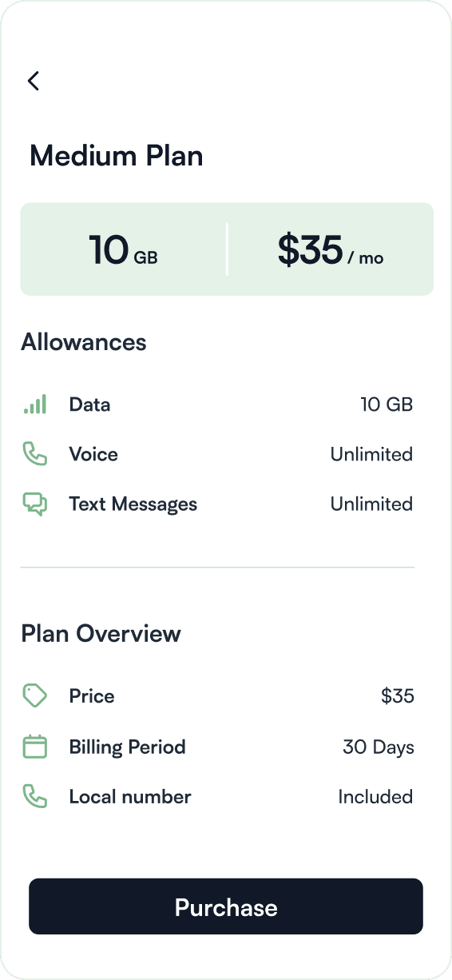The image size is (452, 980).
Task: Click the Price tag icon
Action: pyautogui.click(x=34, y=696)
